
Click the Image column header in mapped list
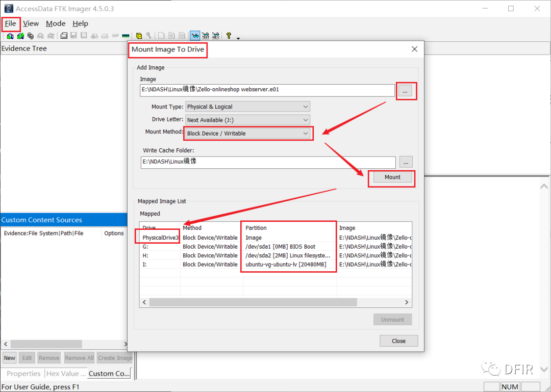tap(374, 228)
